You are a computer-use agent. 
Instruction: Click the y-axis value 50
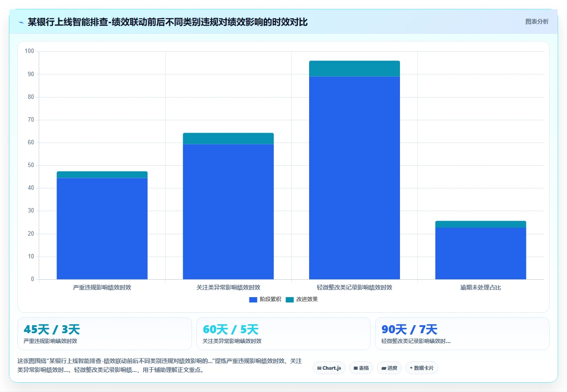click(31, 165)
